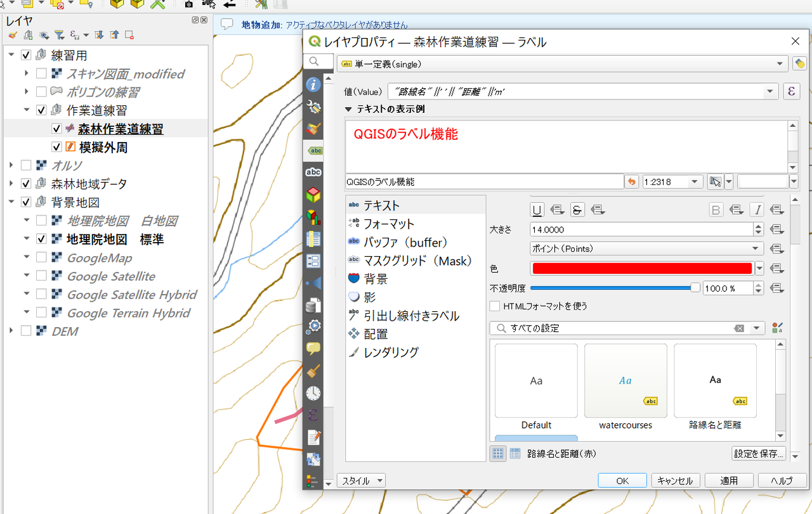
Task: Open the color dropdown arrow beside red swatch
Action: pyautogui.click(x=759, y=268)
